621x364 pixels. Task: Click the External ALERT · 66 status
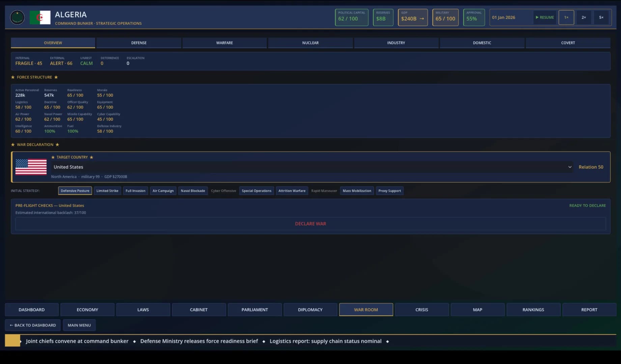coord(61,61)
